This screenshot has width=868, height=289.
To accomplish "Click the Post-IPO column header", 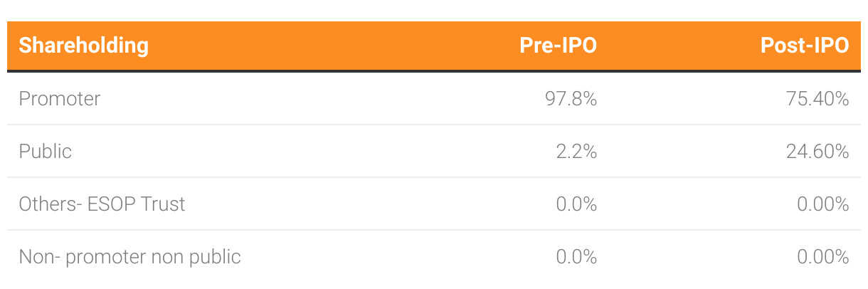I will coord(805,46).
